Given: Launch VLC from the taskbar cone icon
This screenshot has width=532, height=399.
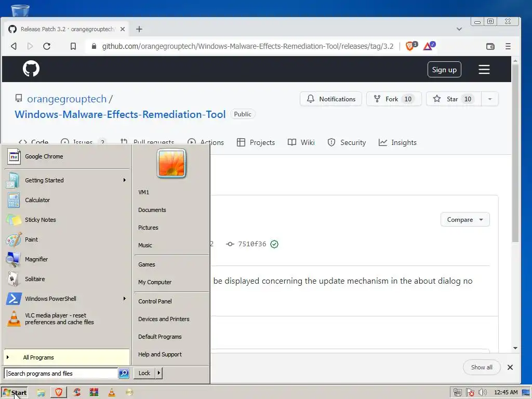Looking at the screenshot, I should click(112, 393).
